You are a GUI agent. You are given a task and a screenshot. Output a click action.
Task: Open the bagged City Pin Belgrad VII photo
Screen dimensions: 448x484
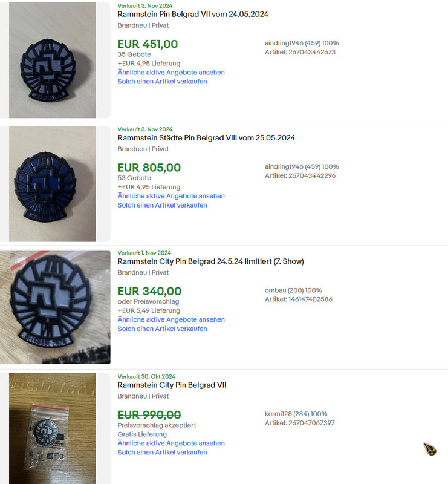[53, 429]
